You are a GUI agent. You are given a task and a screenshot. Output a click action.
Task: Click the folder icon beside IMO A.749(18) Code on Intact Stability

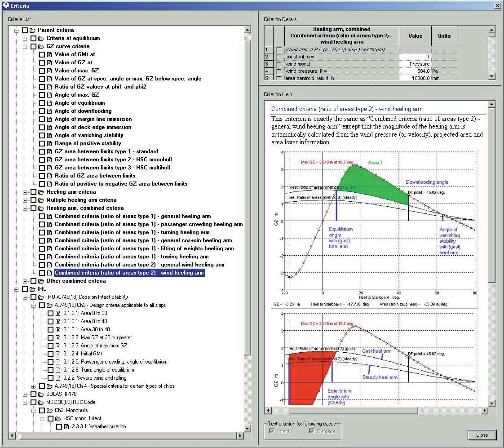click(41, 297)
